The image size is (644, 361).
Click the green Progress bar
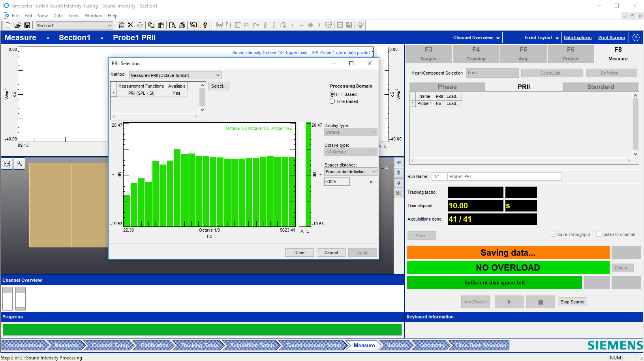(202, 330)
